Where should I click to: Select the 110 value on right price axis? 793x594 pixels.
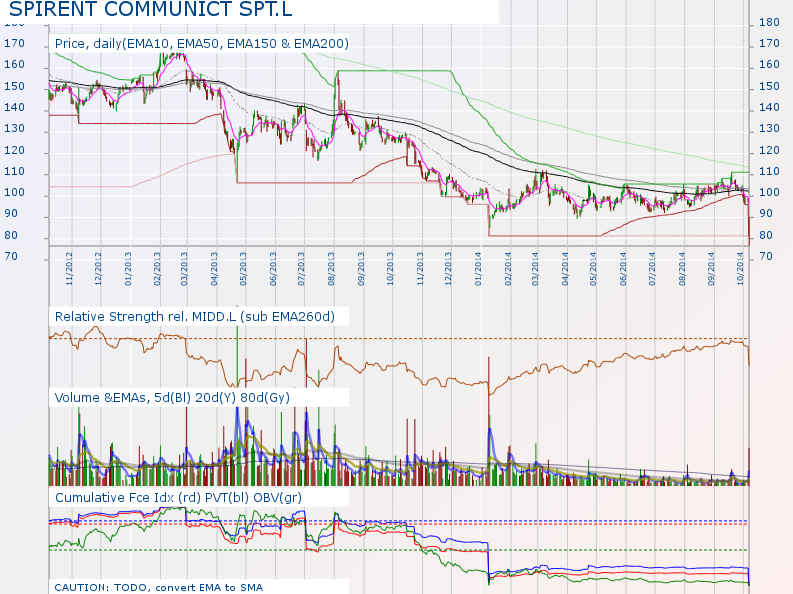click(769, 171)
